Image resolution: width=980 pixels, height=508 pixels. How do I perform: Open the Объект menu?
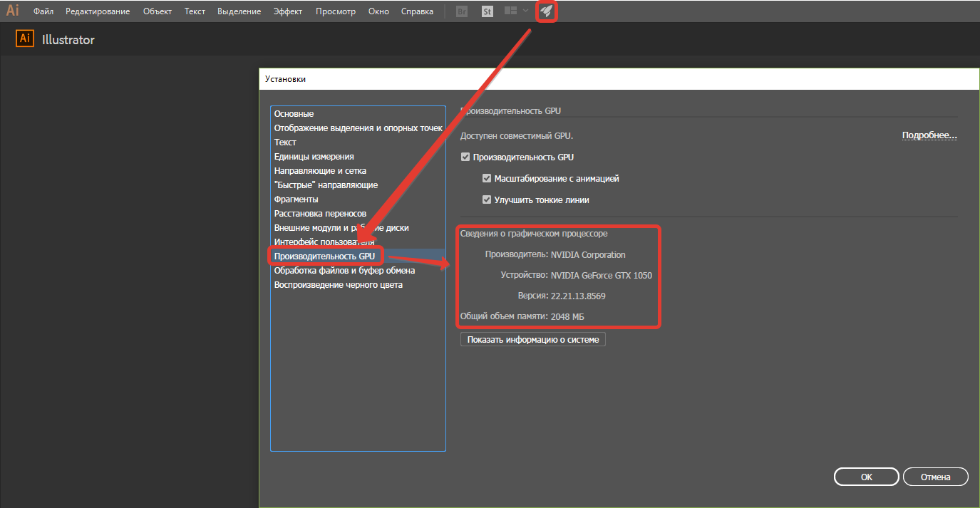(157, 11)
